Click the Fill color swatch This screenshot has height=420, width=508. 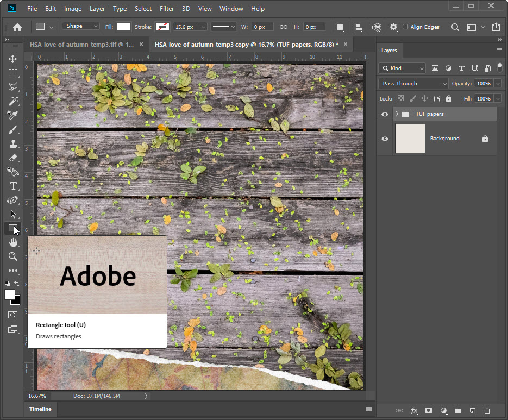pos(124,27)
